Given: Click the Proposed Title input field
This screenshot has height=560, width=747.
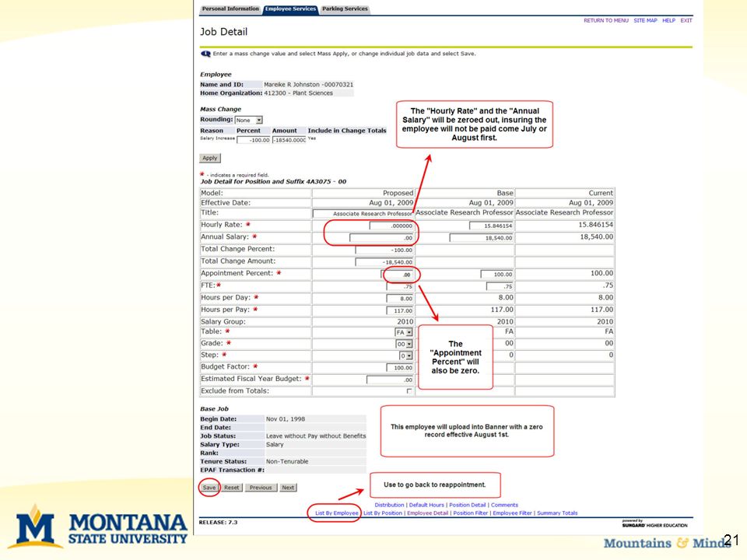Looking at the screenshot, I should pyautogui.click(x=363, y=214).
